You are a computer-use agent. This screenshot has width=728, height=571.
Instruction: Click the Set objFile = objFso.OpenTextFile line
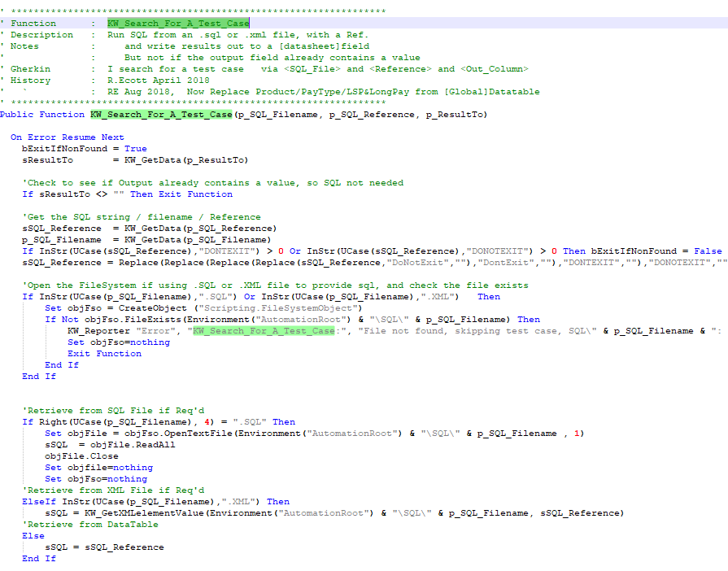[314, 434]
